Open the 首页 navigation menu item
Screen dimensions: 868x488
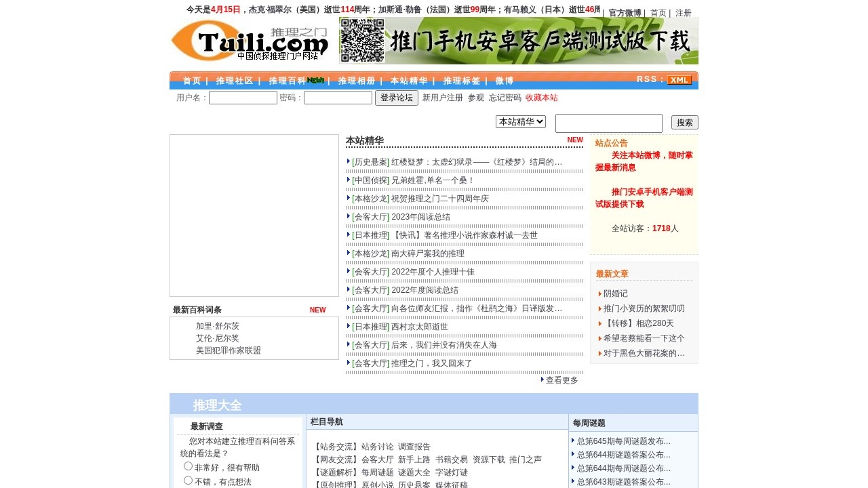click(x=191, y=80)
